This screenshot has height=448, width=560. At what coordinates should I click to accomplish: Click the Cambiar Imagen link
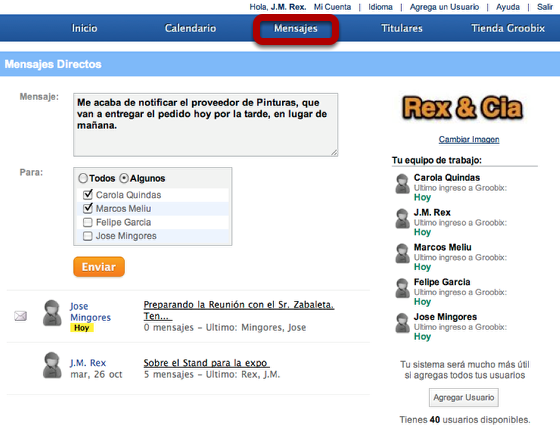tap(469, 139)
